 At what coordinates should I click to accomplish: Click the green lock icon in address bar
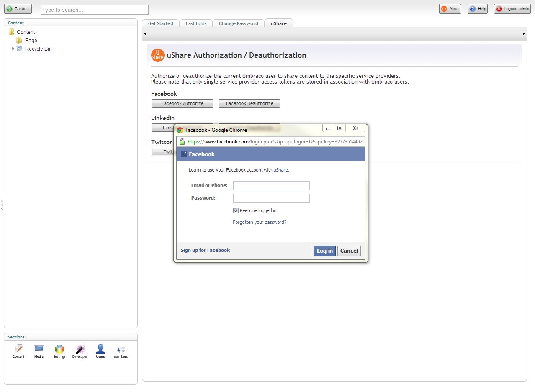click(182, 142)
